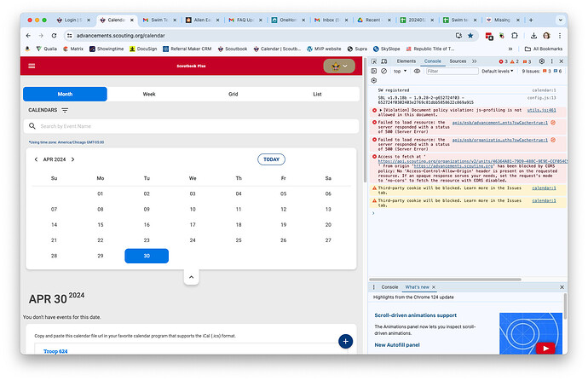Open the Troop 624 calendar link
This screenshot has height=381, width=588.
point(55,351)
